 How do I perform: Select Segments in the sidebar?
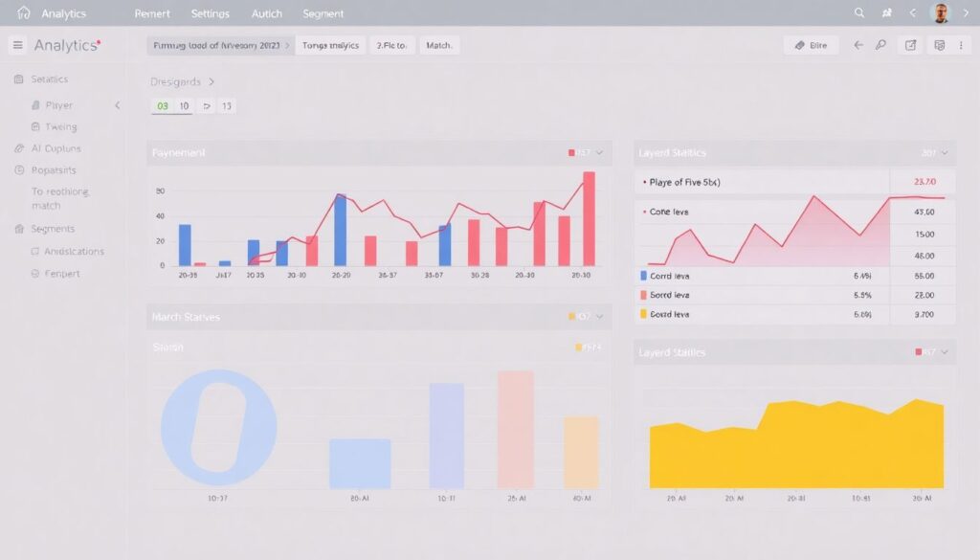tap(52, 229)
